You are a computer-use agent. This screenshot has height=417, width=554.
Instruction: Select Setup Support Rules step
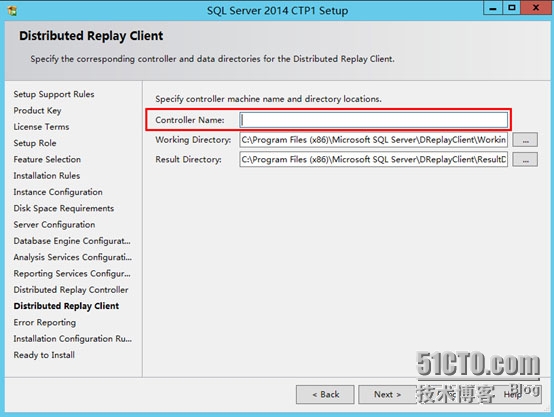click(x=54, y=94)
